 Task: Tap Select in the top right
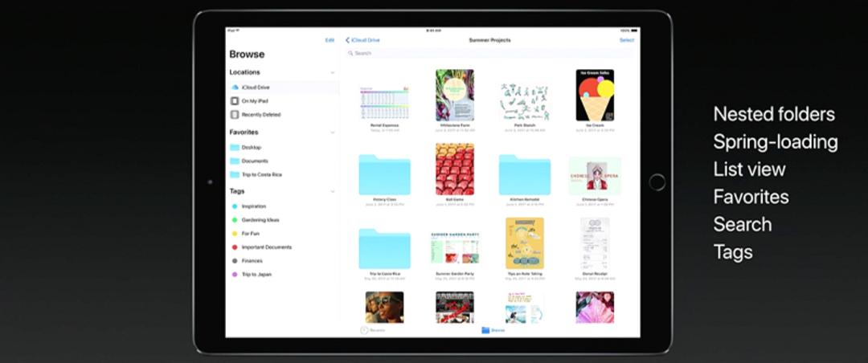coord(627,40)
